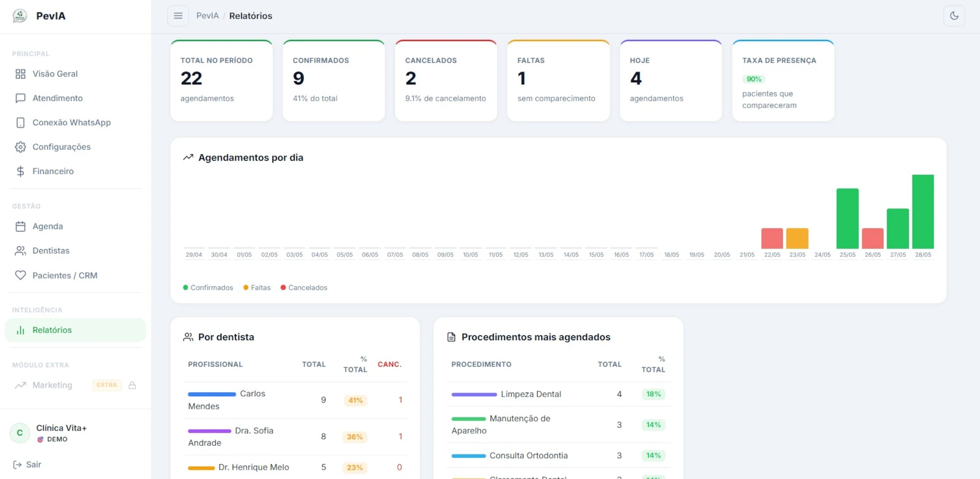Click the Pacientes / CRM heart icon
Image resolution: width=980 pixels, height=479 pixels.
click(21, 275)
